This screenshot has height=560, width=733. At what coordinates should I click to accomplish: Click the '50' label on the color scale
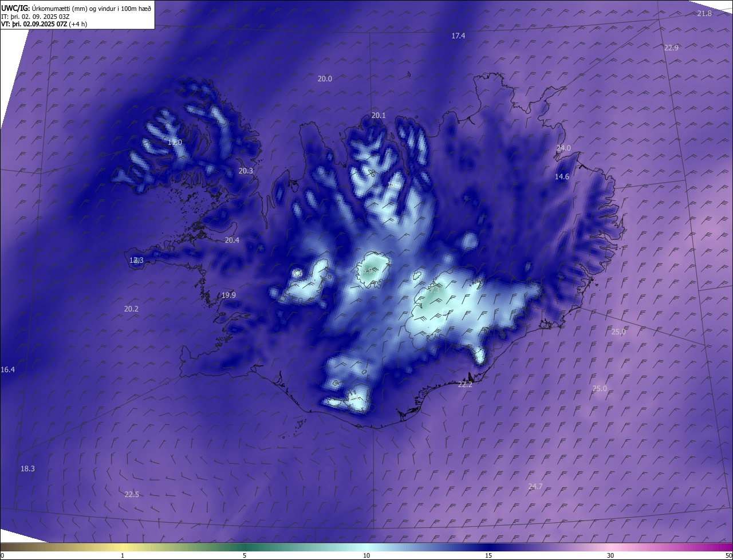pyautogui.click(x=728, y=555)
